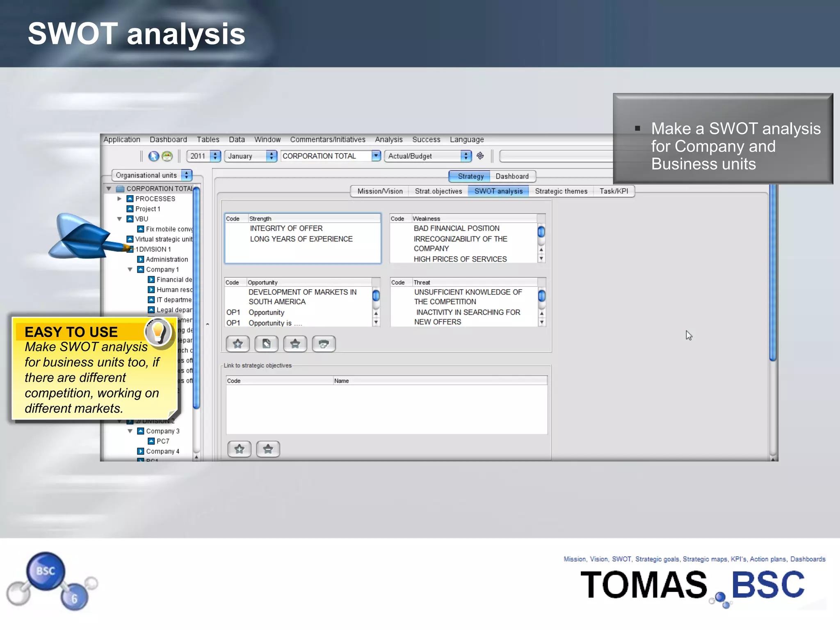Collapse the Company 1 tree node
The width and height of the screenshot is (840, 630).
pos(130,269)
